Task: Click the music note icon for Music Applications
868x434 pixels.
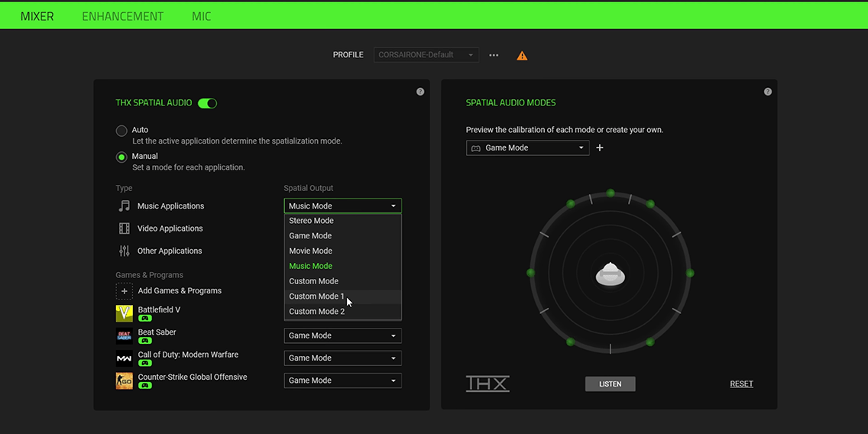Action: coord(125,206)
